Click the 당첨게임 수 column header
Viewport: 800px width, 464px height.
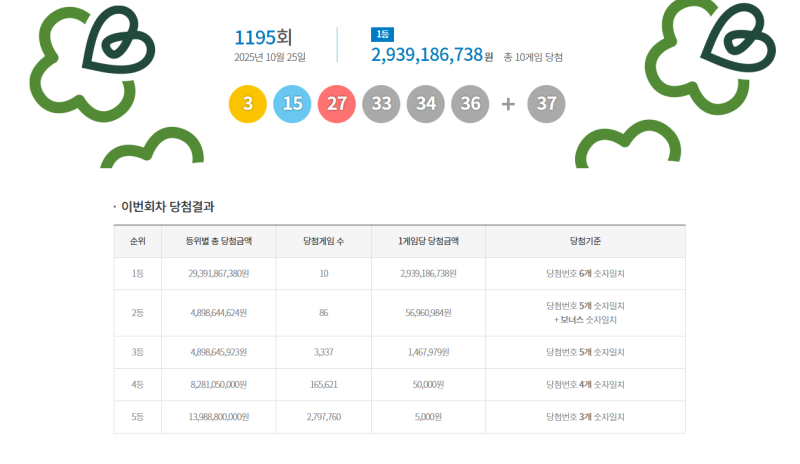323,241
